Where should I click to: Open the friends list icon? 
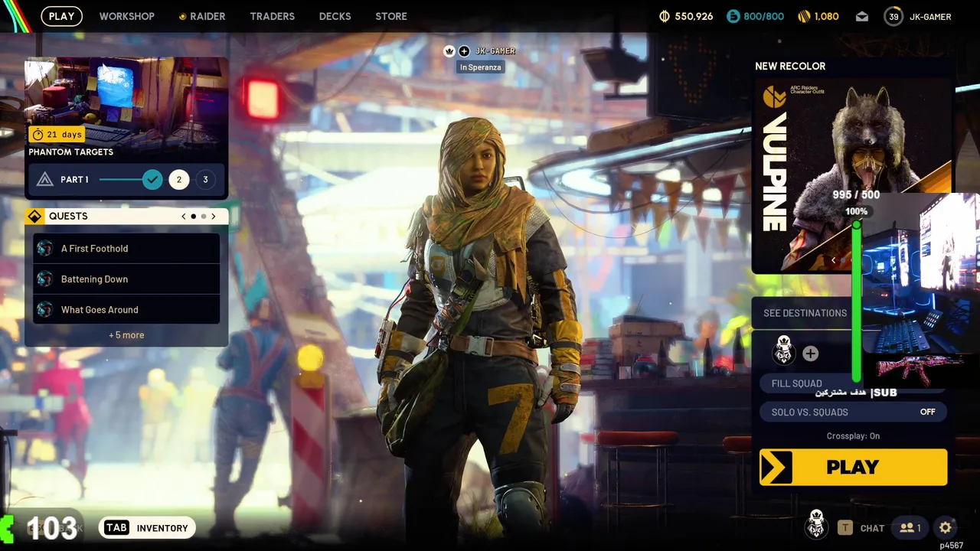910,528
